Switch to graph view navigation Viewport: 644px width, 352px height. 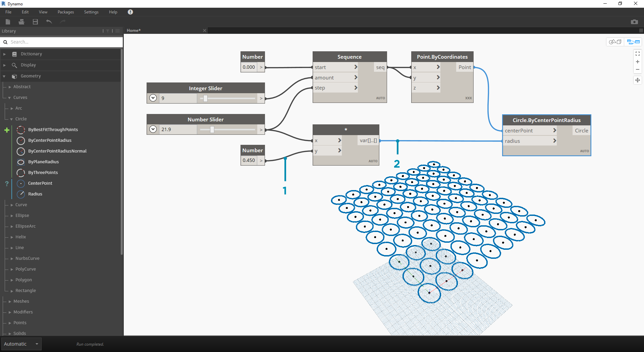coord(633,42)
